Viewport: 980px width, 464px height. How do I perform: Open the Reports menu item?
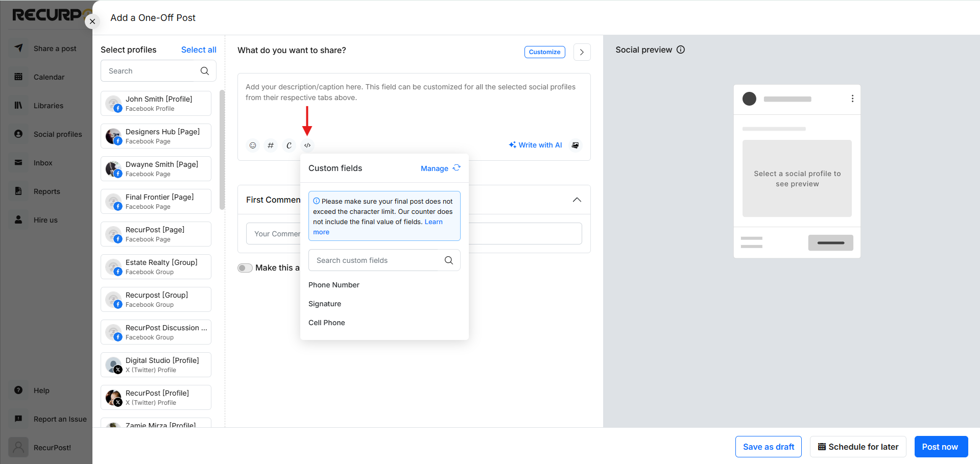[46, 191]
